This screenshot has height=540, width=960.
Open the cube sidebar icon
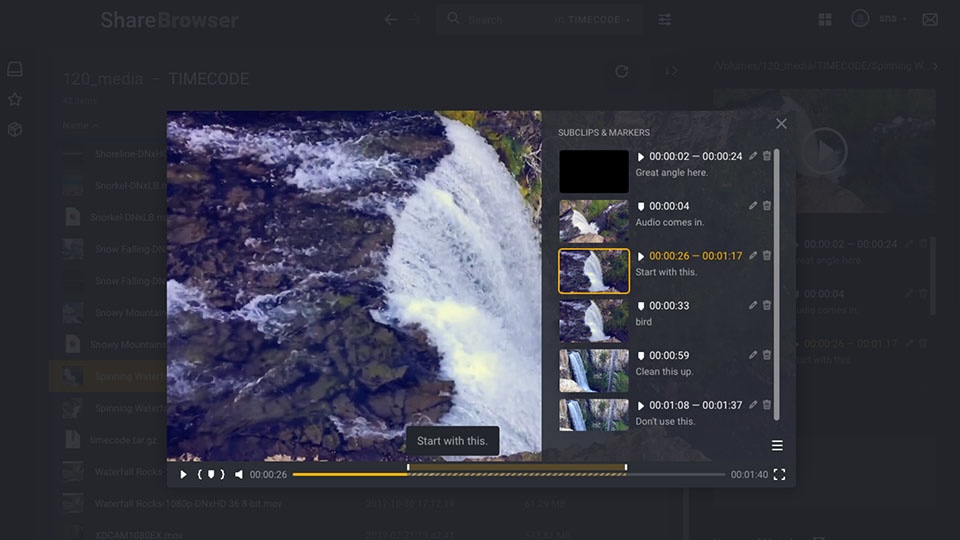(x=15, y=129)
